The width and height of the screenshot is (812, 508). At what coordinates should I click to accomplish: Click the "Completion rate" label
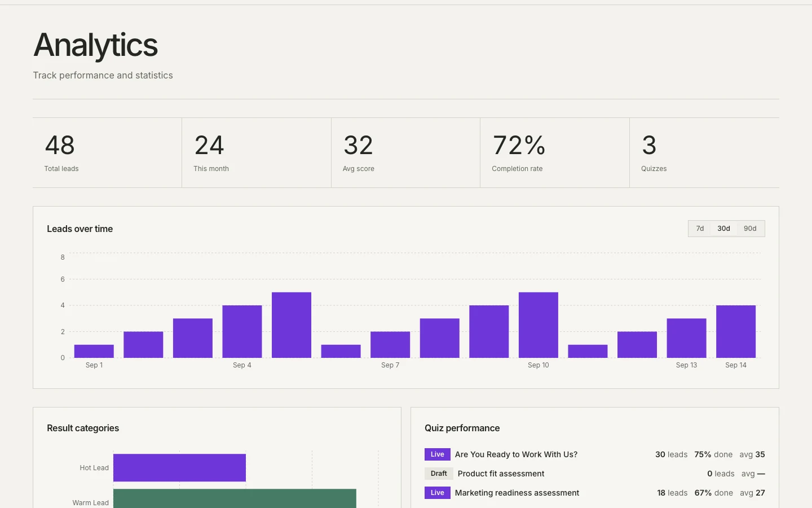[x=517, y=169]
